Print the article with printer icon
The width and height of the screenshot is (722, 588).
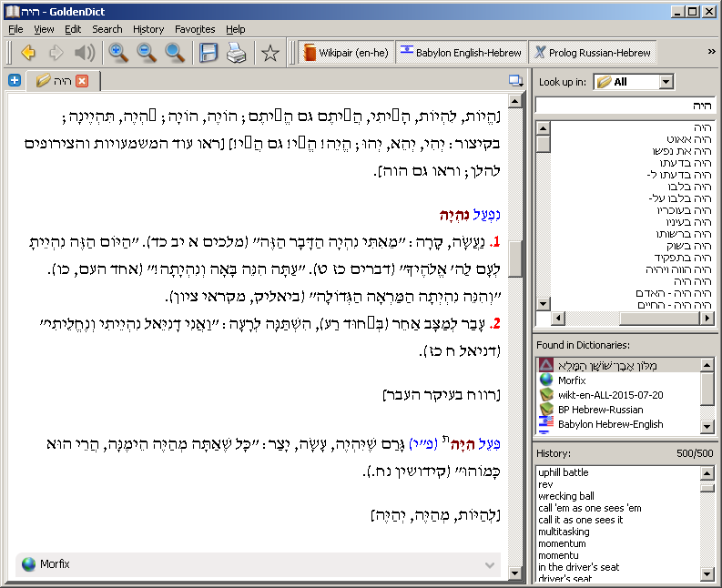pos(237,53)
